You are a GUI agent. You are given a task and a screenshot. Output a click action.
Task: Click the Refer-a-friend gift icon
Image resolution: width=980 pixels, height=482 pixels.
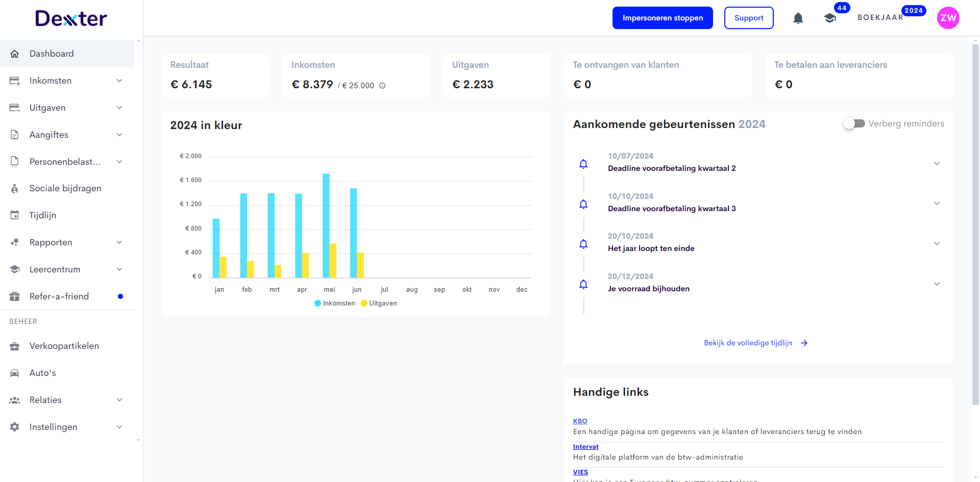click(x=15, y=296)
